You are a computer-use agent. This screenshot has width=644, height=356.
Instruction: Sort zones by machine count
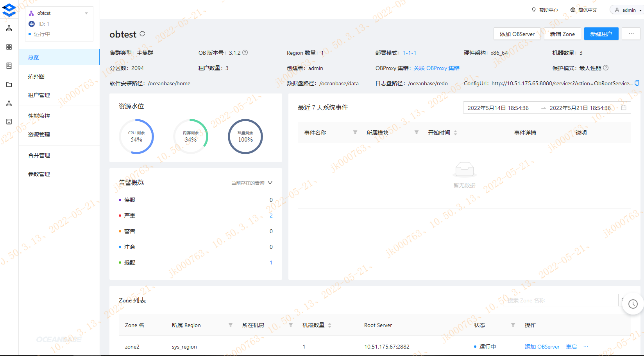[329, 325]
